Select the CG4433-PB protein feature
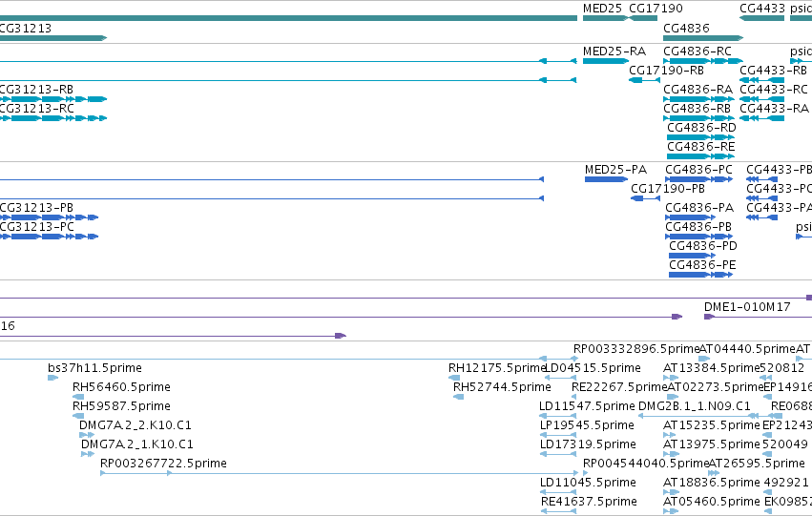 (x=761, y=179)
